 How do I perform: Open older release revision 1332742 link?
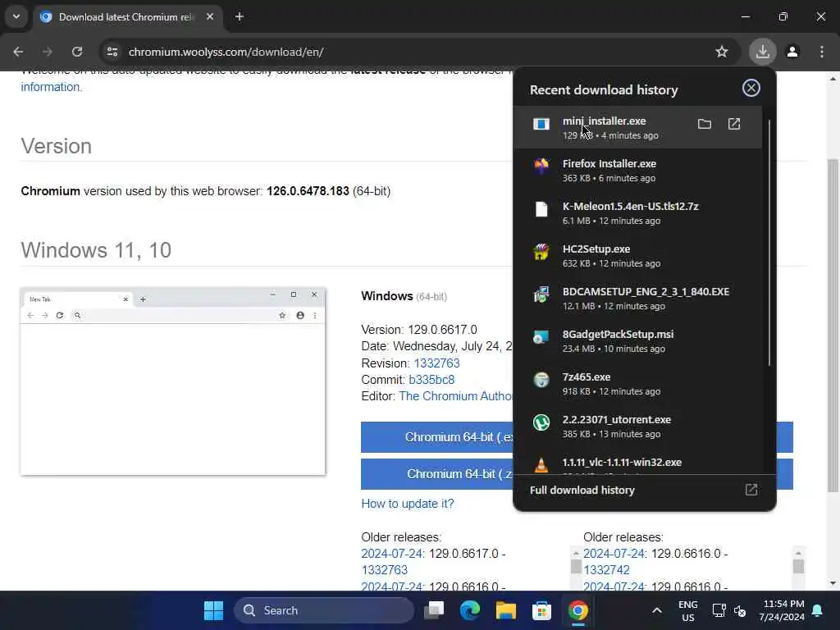coord(606,570)
